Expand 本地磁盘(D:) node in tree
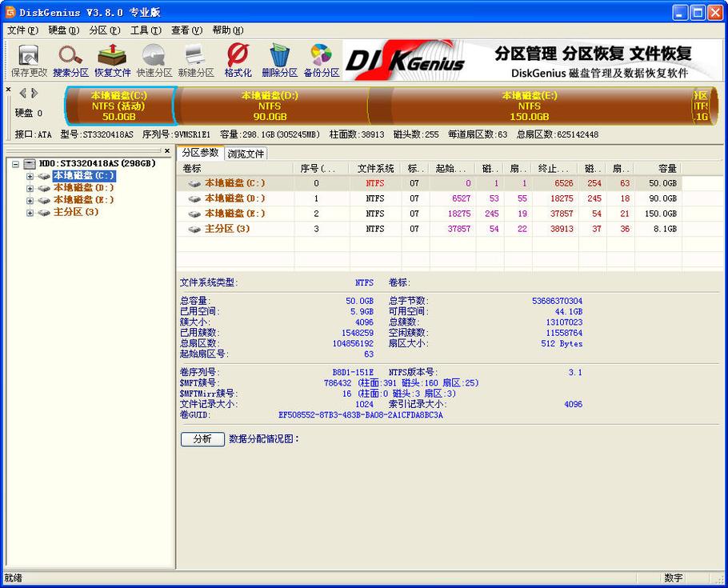The height and width of the screenshot is (588, 728). click(30, 189)
